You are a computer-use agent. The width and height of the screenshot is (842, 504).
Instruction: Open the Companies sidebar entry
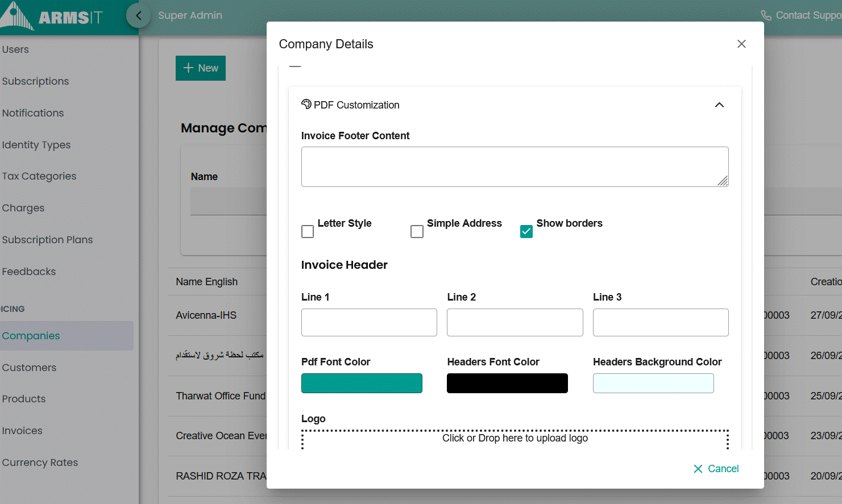tap(31, 335)
